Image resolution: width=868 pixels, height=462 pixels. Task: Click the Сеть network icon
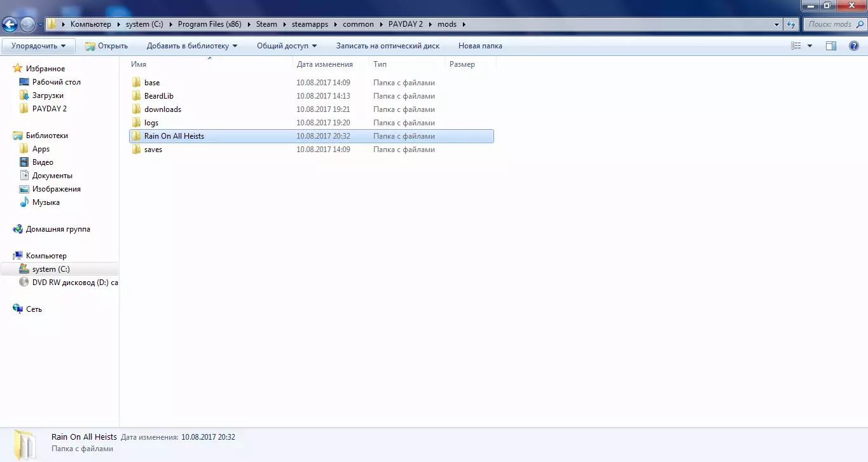[18, 309]
